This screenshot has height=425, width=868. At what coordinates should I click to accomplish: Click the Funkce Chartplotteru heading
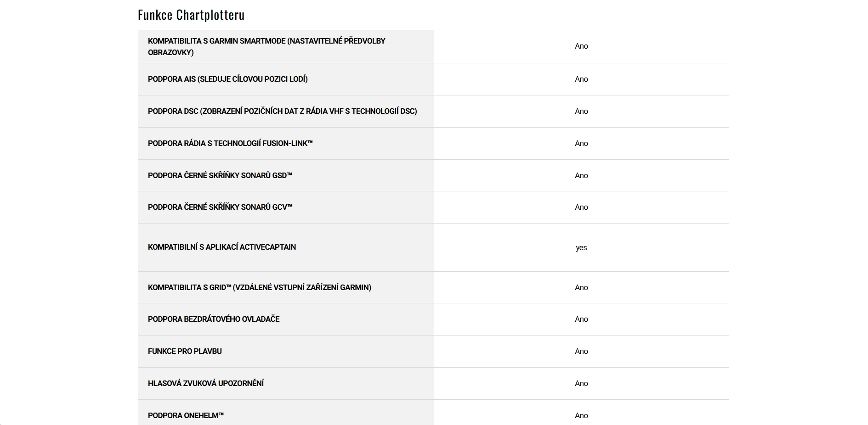(x=191, y=15)
